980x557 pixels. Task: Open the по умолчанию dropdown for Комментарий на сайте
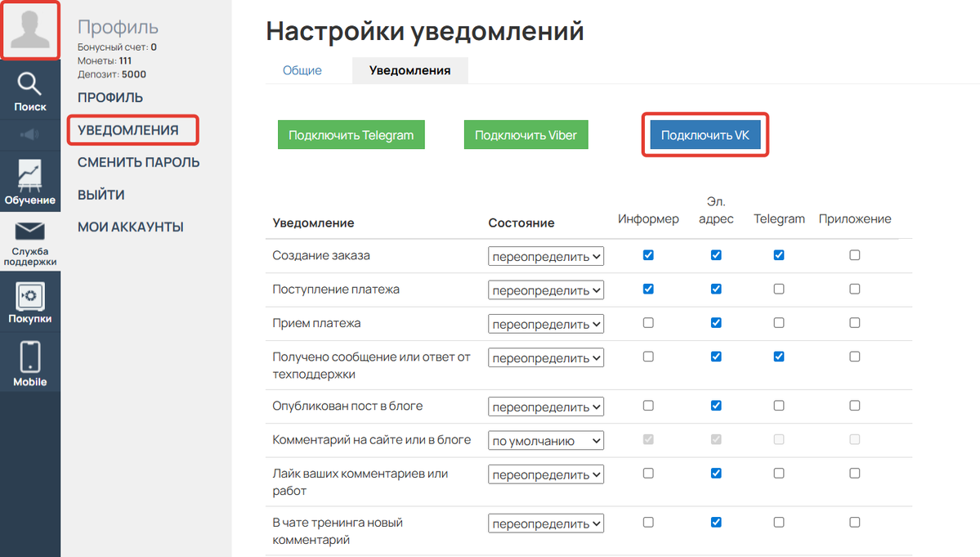(545, 440)
